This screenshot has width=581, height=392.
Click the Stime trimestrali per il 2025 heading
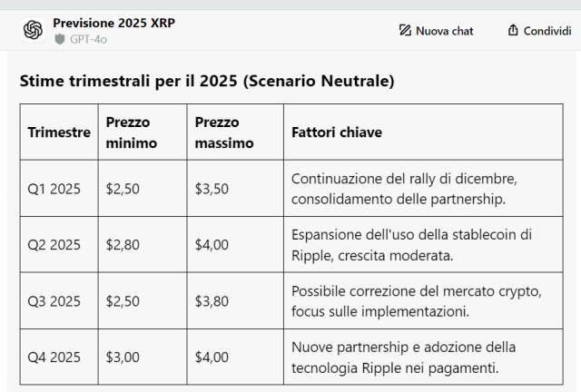point(207,81)
